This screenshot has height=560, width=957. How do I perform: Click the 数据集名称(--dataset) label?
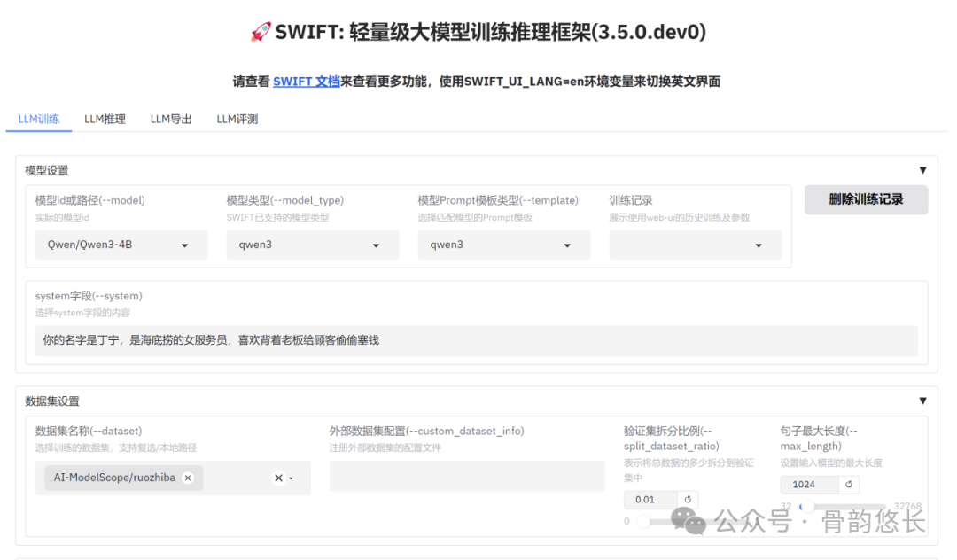tap(89, 432)
